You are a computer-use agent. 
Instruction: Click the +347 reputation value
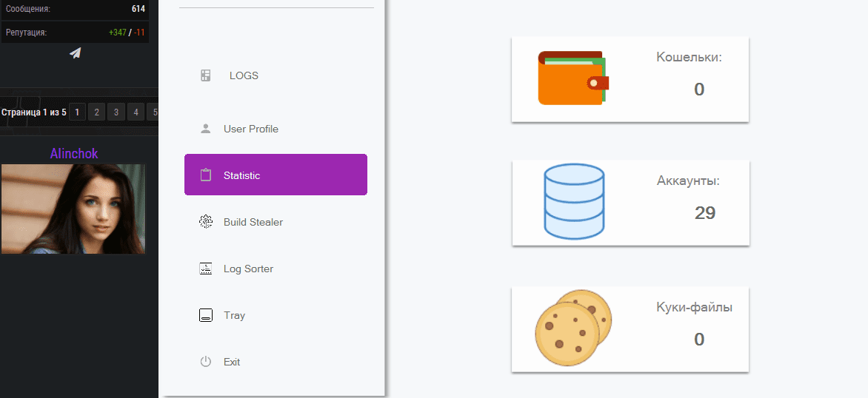point(117,33)
